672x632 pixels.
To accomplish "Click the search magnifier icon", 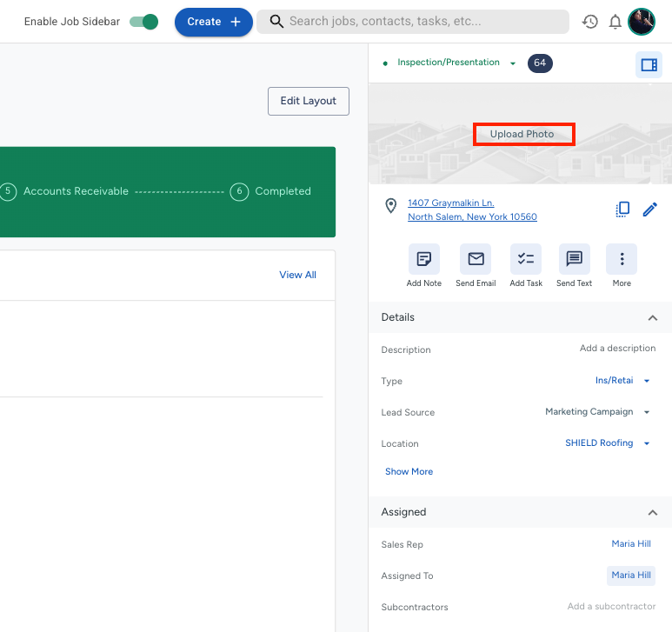I will (276, 22).
